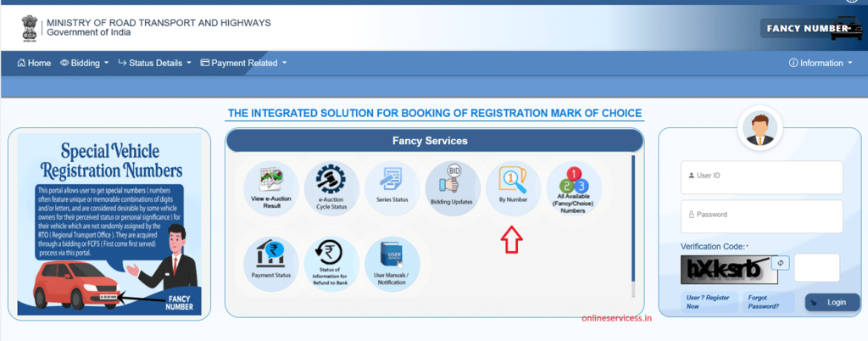Click the Special Vehicle Registration Numbers poster
Viewport: 868px width, 341px height.
(109, 224)
